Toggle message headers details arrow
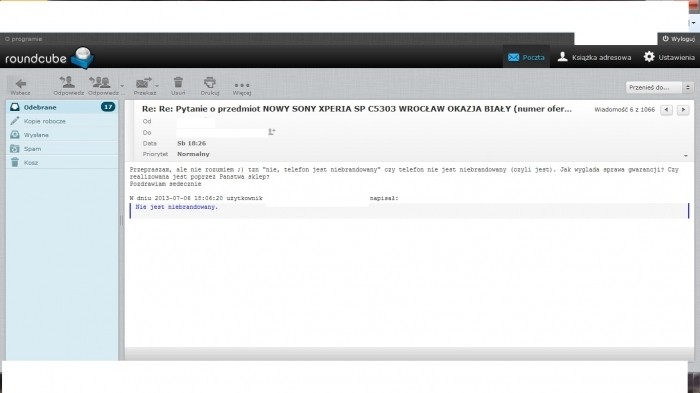Screen dimensions: 700x393 pos(686,155)
